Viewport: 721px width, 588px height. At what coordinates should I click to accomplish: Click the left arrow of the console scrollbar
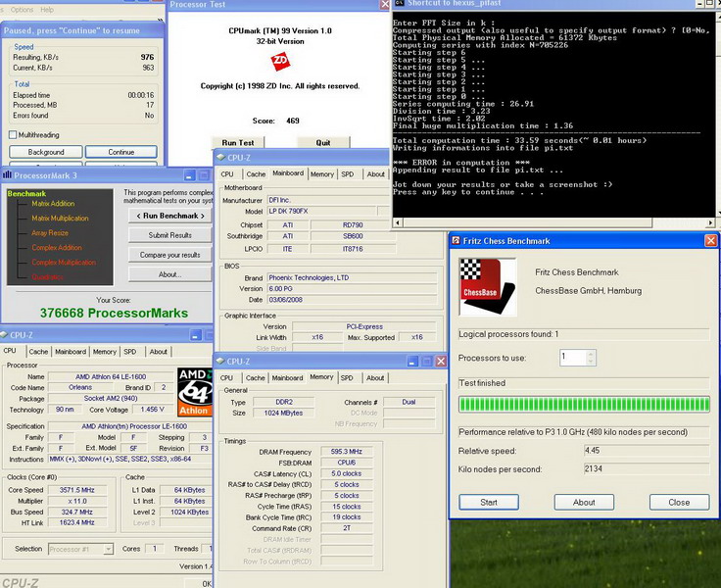pyautogui.click(x=398, y=222)
